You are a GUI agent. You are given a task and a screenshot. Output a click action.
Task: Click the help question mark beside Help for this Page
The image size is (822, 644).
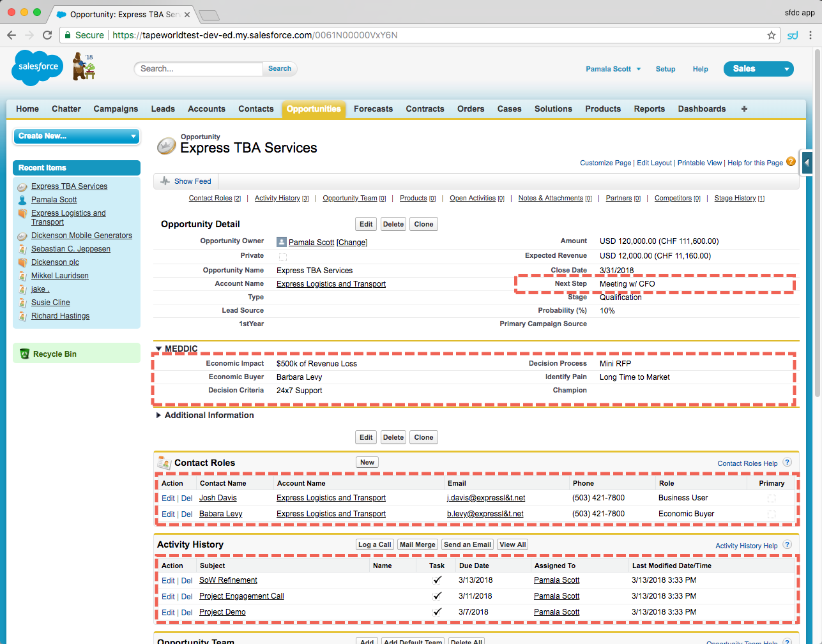tap(791, 161)
